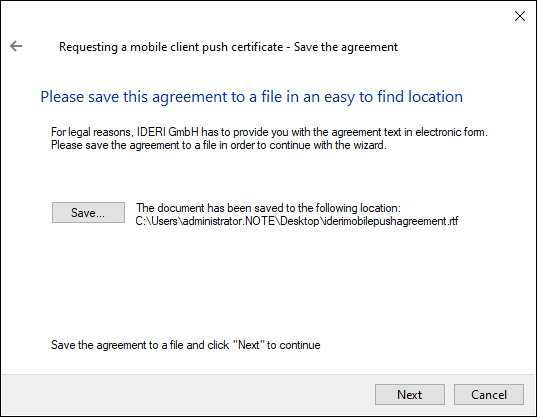
Task: Click the Save... button
Action: (88, 213)
